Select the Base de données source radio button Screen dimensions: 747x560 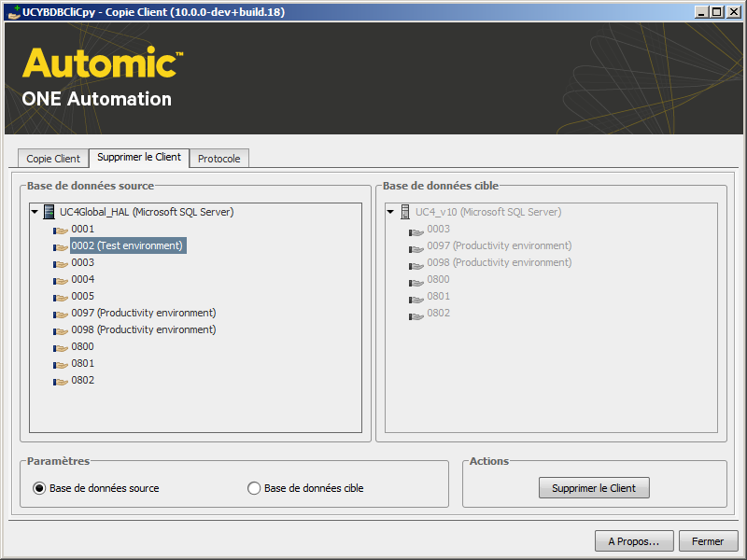pos(39,488)
